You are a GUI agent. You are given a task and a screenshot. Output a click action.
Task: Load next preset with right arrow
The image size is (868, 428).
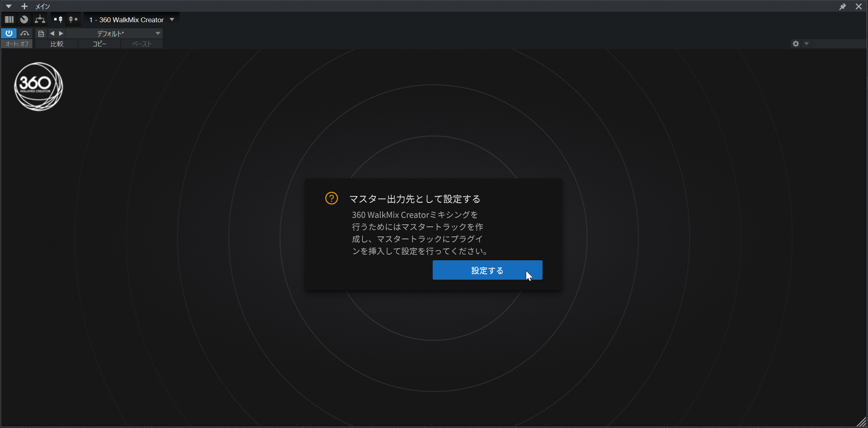pyautogui.click(x=61, y=34)
